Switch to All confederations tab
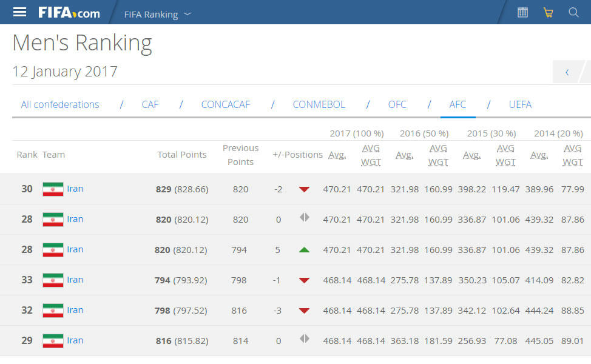Image resolution: width=591 pixels, height=364 pixels. click(x=60, y=104)
